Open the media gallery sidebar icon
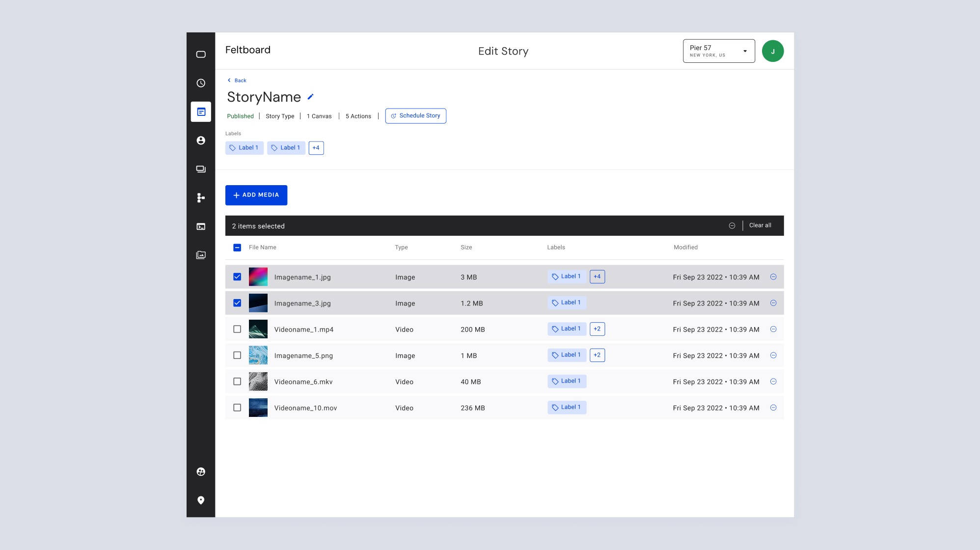 point(201,255)
